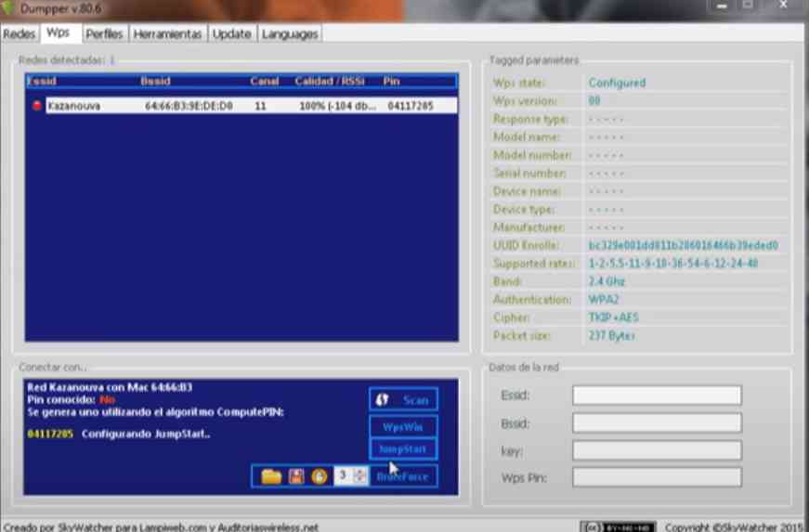Close the Dumpper window
Image resolution: width=809 pixels, height=532 pixels.
[783, 6]
